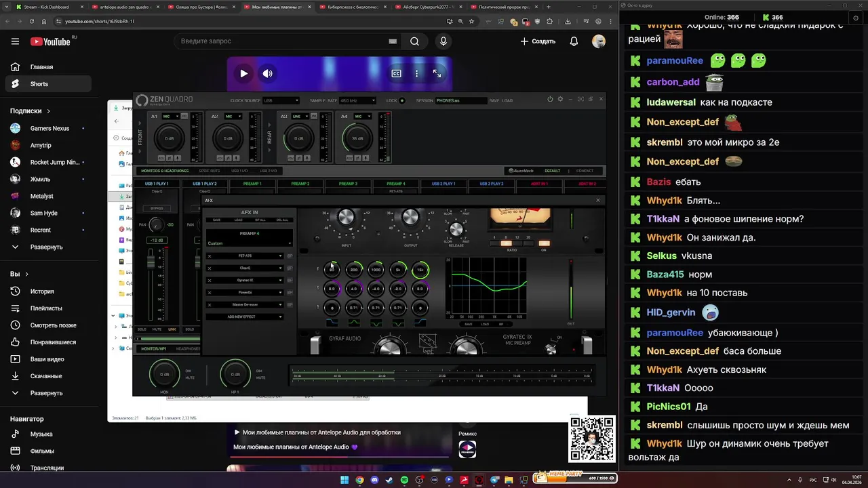868x488 pixels.
Task: Select the low shelf EQ filter shape
Action: [x=332, y=323]
